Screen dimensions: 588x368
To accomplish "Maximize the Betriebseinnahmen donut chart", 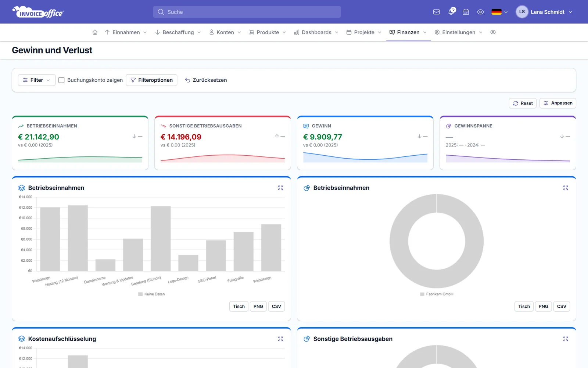I will 566,188.
